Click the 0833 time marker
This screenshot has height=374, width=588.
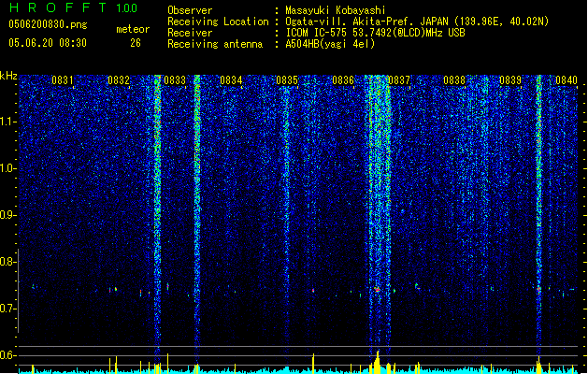point(175,80)
